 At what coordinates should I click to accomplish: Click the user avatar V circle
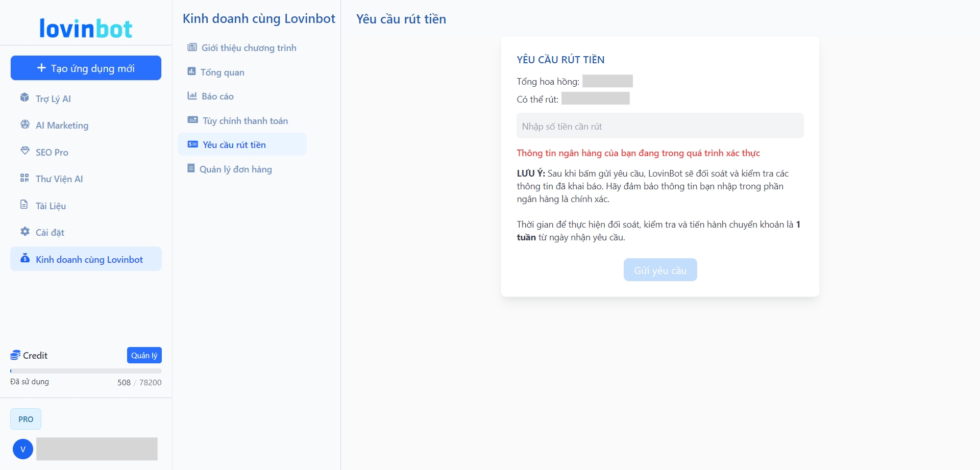tap(23, 449)
